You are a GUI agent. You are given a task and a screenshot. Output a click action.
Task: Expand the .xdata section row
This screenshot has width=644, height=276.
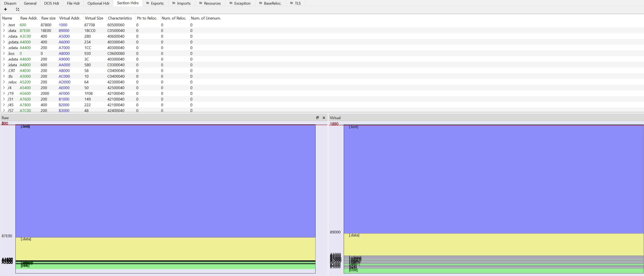[x=4, y=48]
